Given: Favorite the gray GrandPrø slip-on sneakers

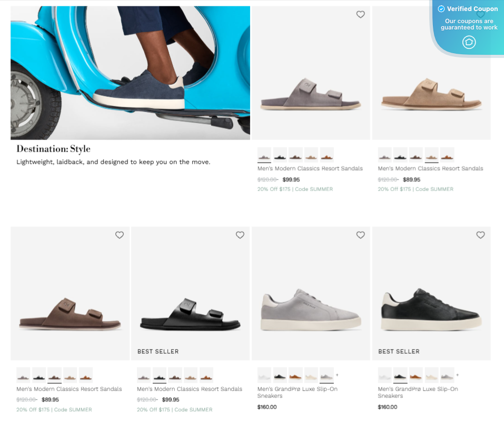Looking at the screenshot, I should point(360,235).
